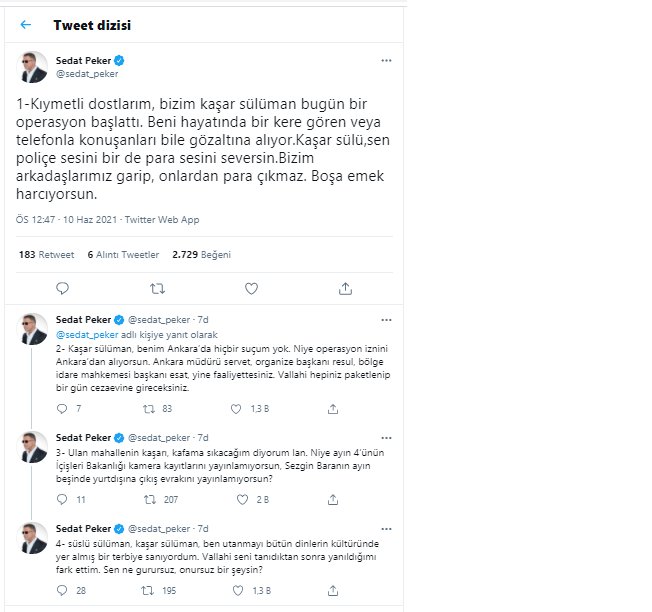Screen dimensions: 652x612
Task: Reply to the main tweet
Action: click(62, 288)
